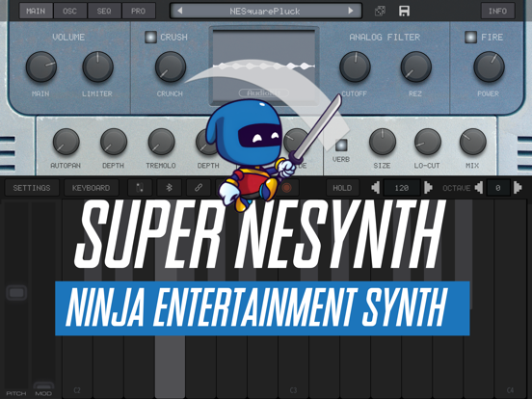Viewport: 532px width, 399px height.
Task: Toggle the FIRE effect switch
Action: (470, 37)
